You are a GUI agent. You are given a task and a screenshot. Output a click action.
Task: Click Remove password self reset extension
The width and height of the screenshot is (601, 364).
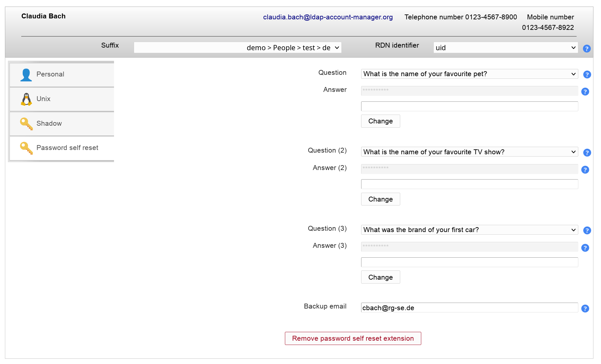click(x=353, y=338)
